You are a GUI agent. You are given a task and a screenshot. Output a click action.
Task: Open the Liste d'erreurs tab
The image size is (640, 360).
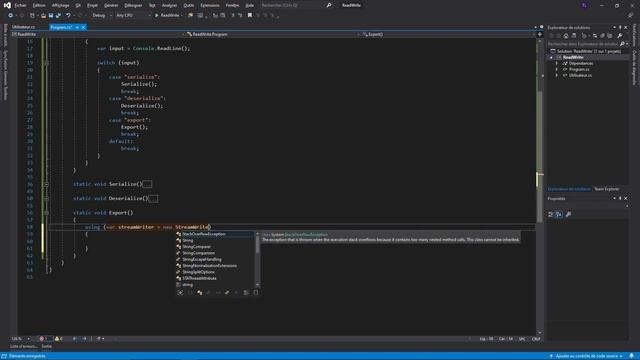(x=24, y=347)
